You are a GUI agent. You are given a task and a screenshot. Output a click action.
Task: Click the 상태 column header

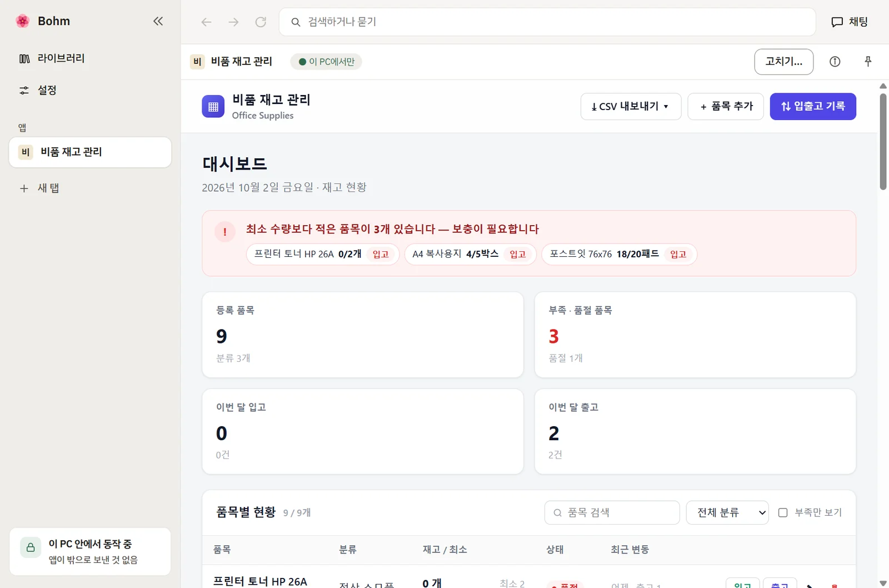tap(555, 550)
